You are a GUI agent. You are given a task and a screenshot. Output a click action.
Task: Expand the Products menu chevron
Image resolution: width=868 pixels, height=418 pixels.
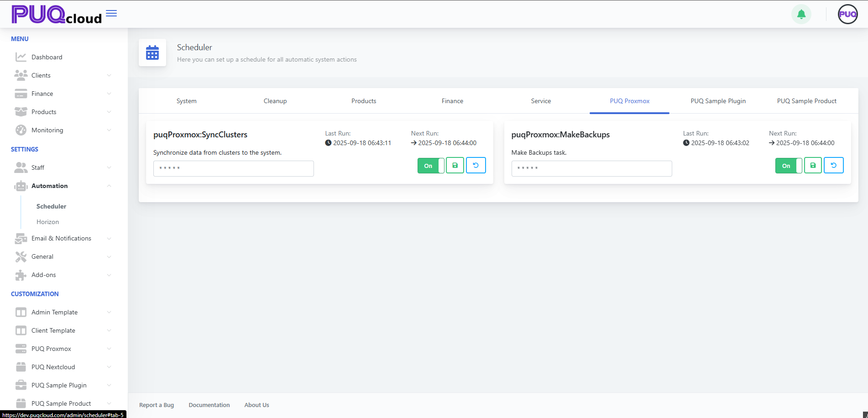(x=109, y=112)
